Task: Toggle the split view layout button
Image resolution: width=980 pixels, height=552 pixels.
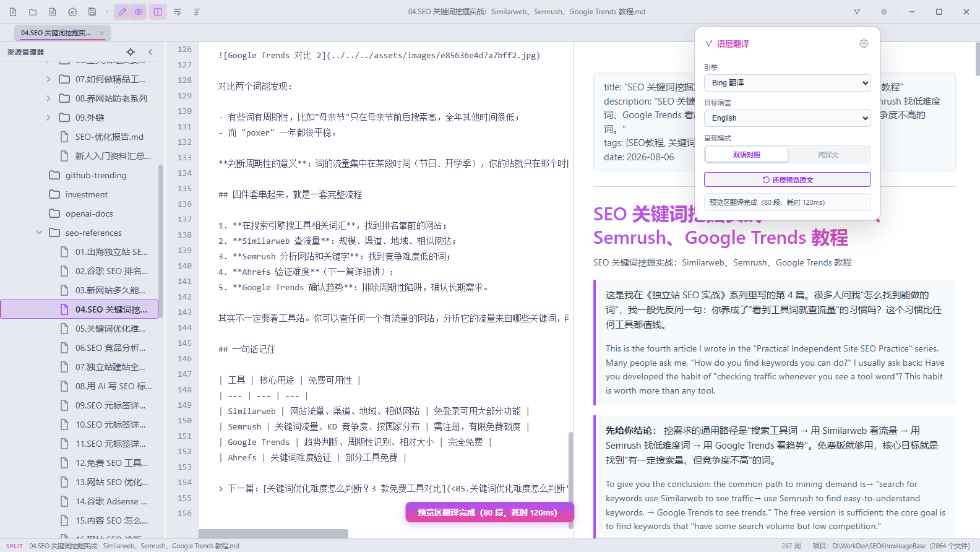Action: (158, 12)
